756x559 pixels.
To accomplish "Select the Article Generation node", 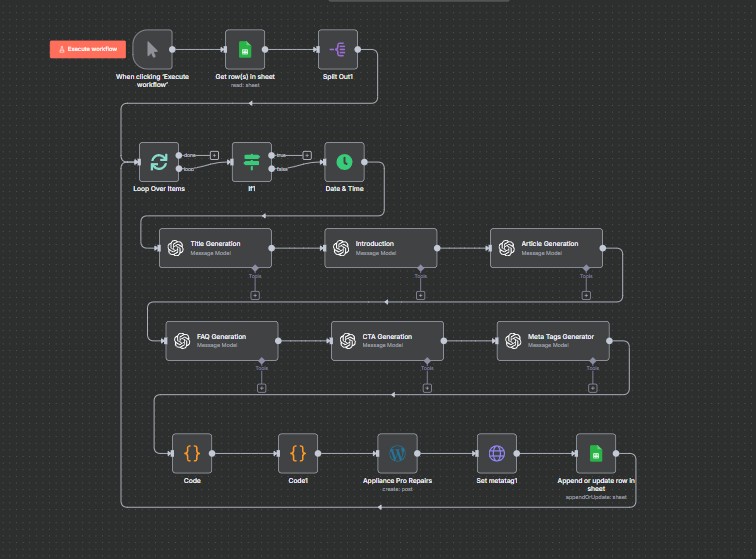I will coord(546,247).
